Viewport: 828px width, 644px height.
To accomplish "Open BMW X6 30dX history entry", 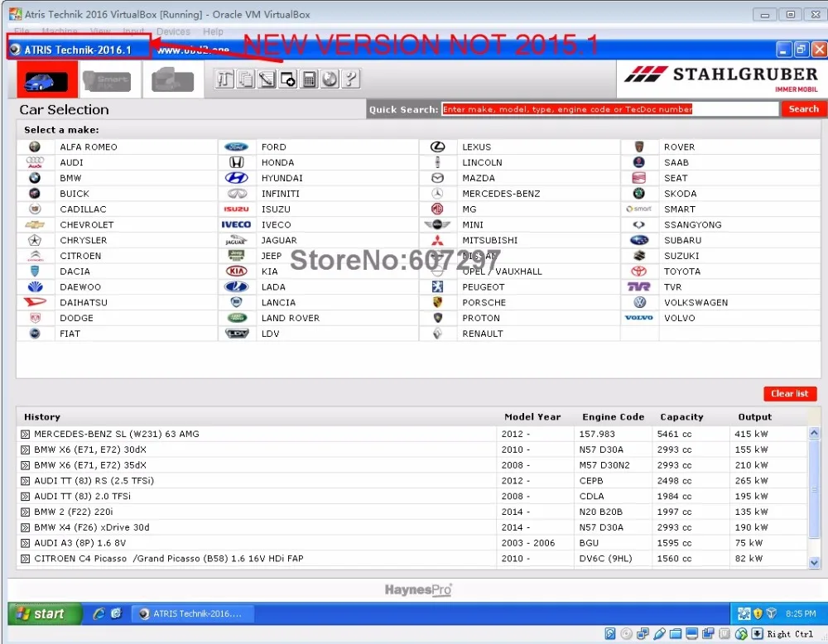I will pos(90,449).
